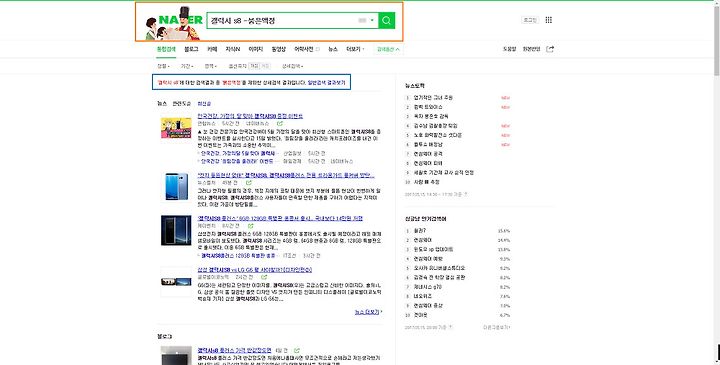720x365 pixels.
Task: Switch to the 지식iN tab
Action: point(232,49)
